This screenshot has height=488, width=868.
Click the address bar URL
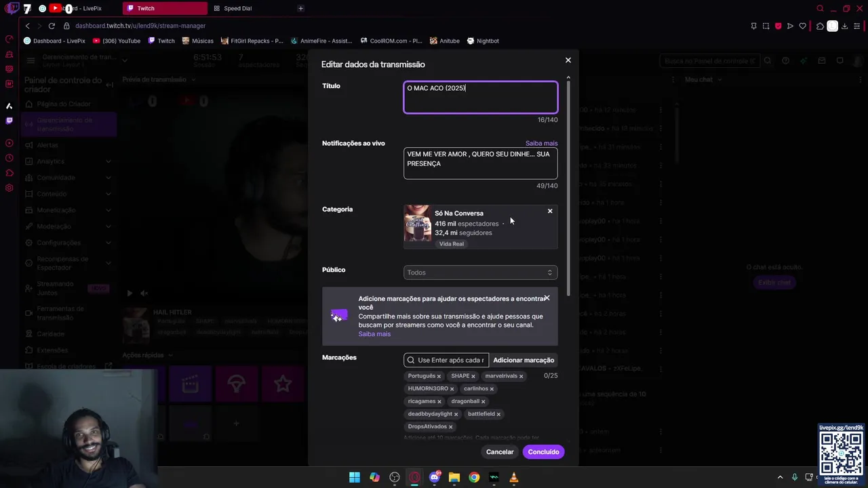click(x=140, y=26)
